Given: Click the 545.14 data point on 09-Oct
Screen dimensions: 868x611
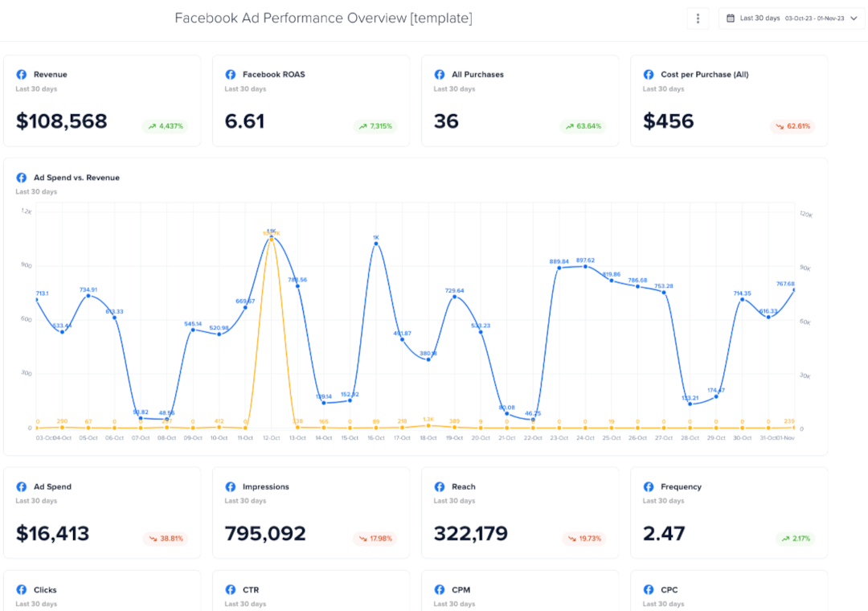Looking at the screenshot, I should [193, 330].
